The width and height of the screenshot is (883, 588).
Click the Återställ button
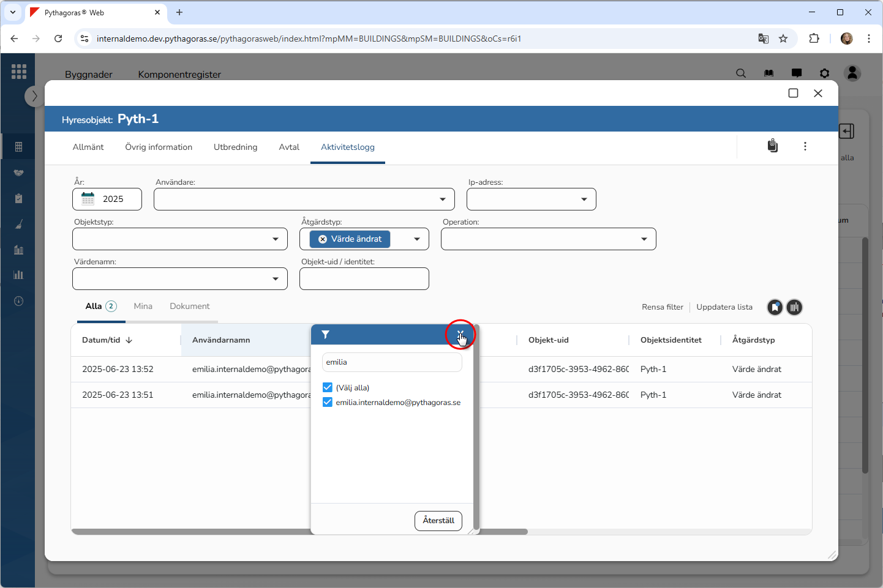coord(438,521)
